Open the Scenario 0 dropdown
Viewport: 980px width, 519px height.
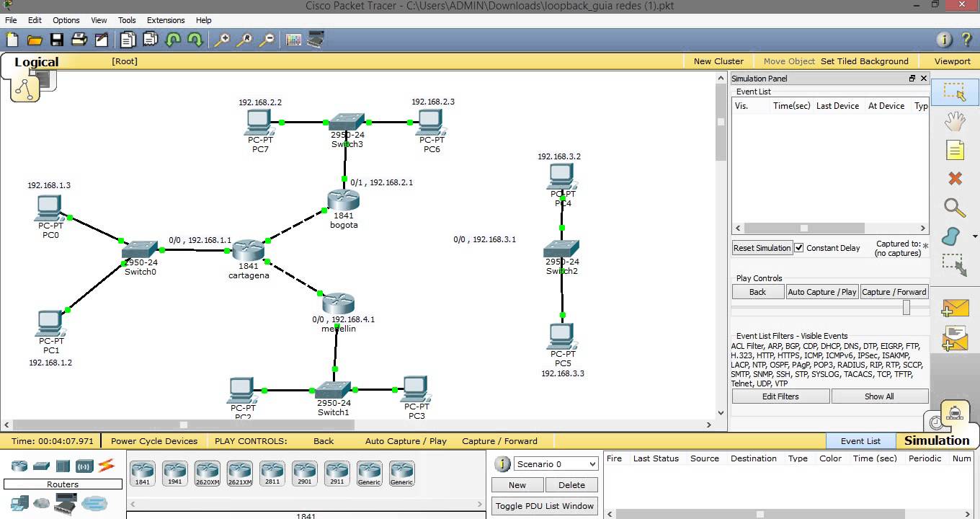coord(556,463)
